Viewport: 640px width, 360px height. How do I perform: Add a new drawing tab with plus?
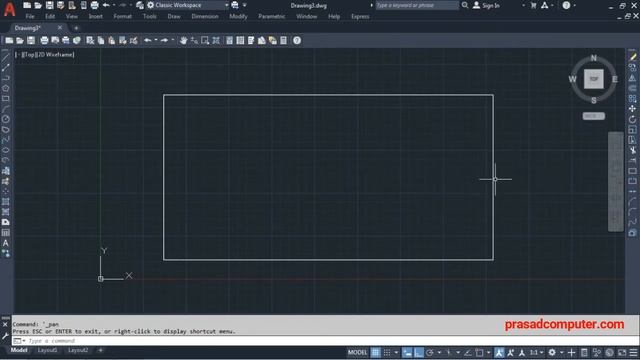76,28
